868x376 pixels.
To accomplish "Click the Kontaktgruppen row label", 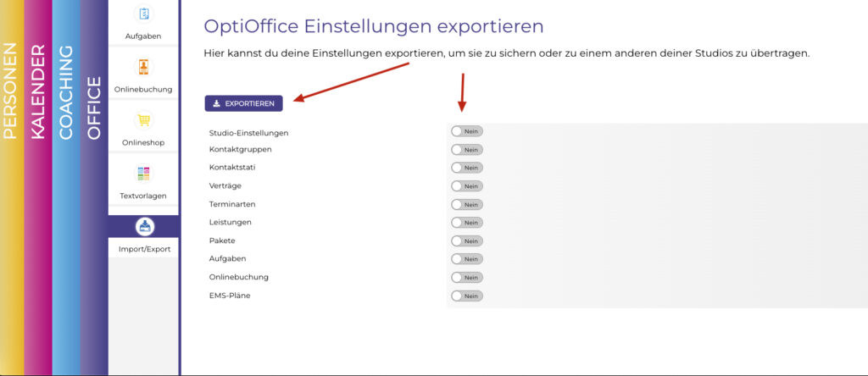I will point(240,149).
